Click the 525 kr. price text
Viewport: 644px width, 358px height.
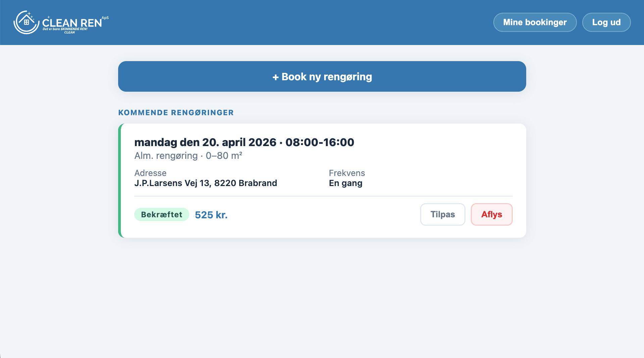click(x=211, y=215)
